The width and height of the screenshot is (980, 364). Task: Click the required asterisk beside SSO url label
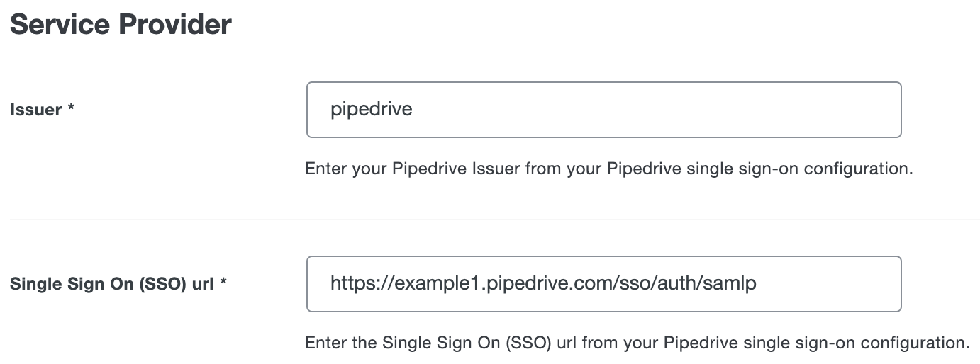tap(223, 283)
